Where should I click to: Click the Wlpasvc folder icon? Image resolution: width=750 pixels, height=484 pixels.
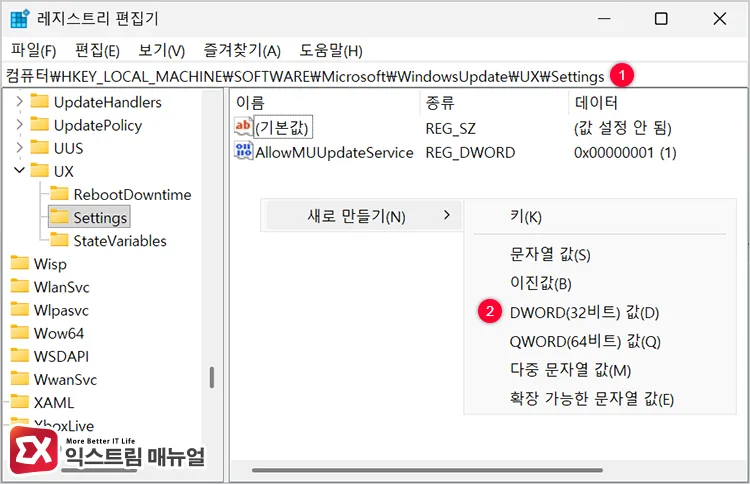click(20, 309)
